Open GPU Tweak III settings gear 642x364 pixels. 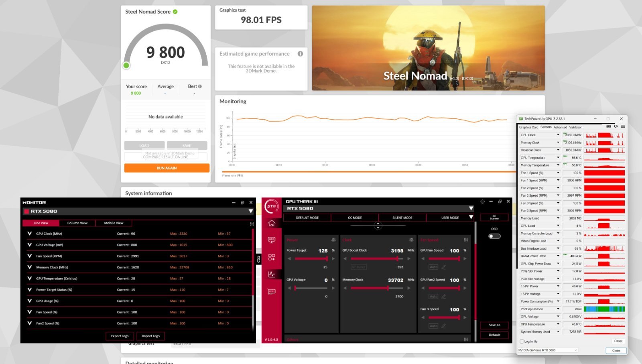(x=482, y=201)
